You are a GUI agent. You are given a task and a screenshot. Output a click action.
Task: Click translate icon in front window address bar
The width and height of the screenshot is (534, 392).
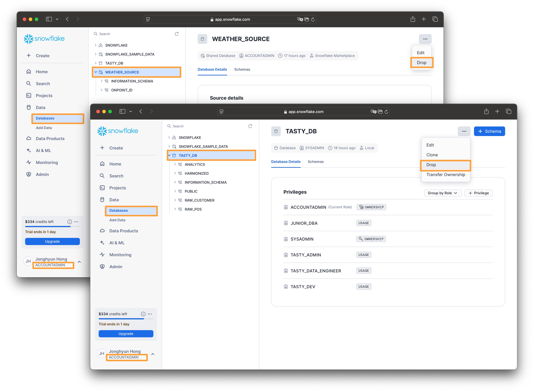(x=373, y=112)
